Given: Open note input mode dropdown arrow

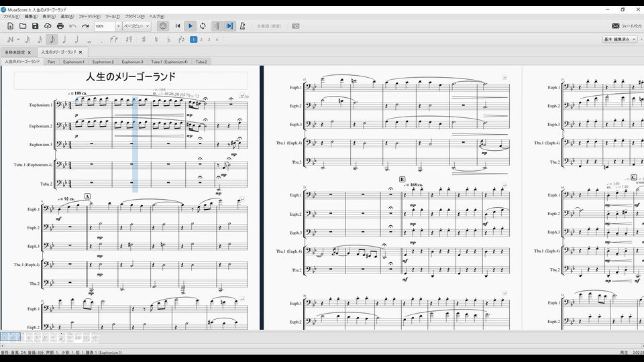Looking at the screenshot, I should 18,40.
